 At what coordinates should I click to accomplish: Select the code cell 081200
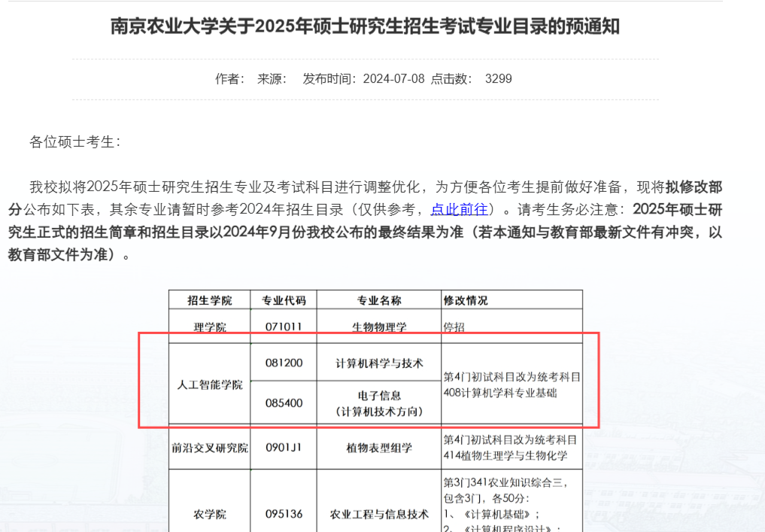pos(284,363)
